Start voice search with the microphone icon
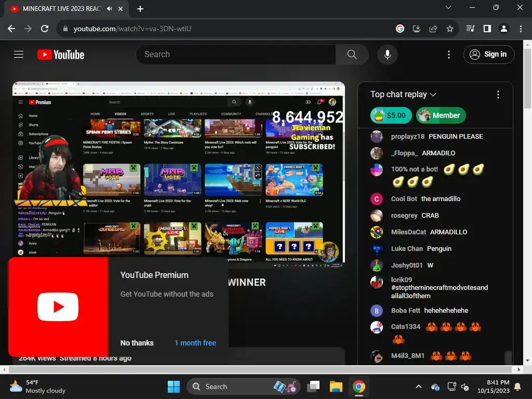The width and height of the screenshot is (532, 399). click(x=387, y=54)
